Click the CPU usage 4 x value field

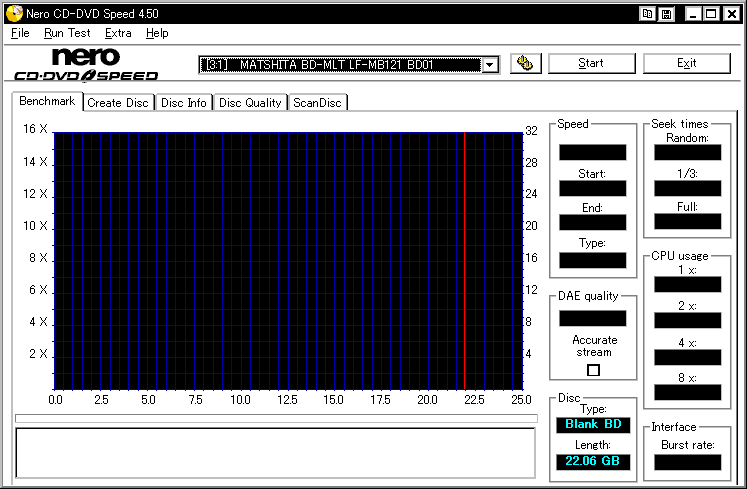click(x=687, y=357)
